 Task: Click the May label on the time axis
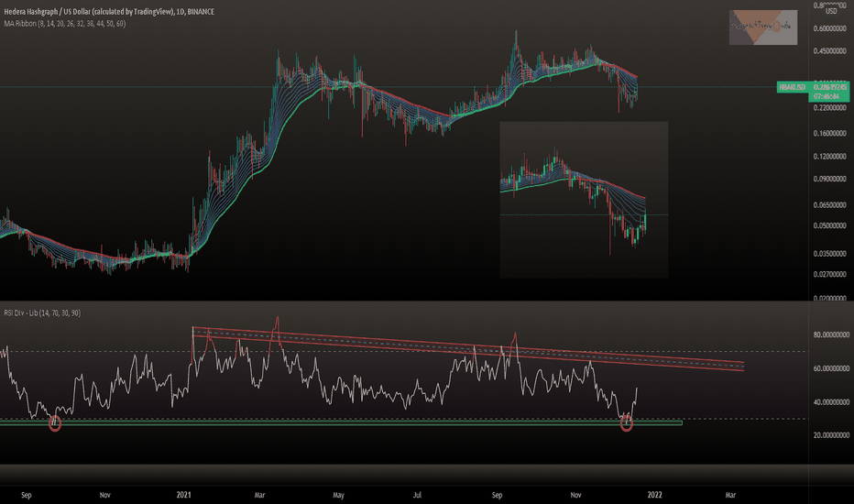[338, 495]
